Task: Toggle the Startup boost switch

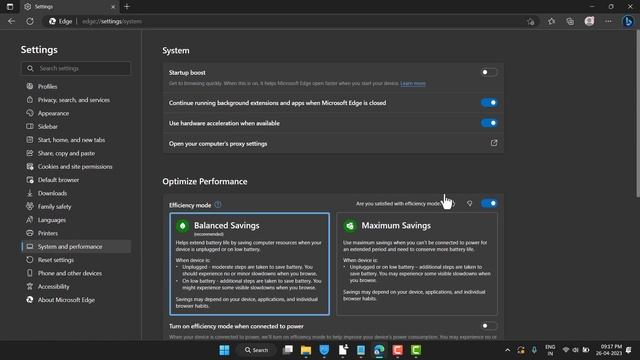Action: pos(489,72)
